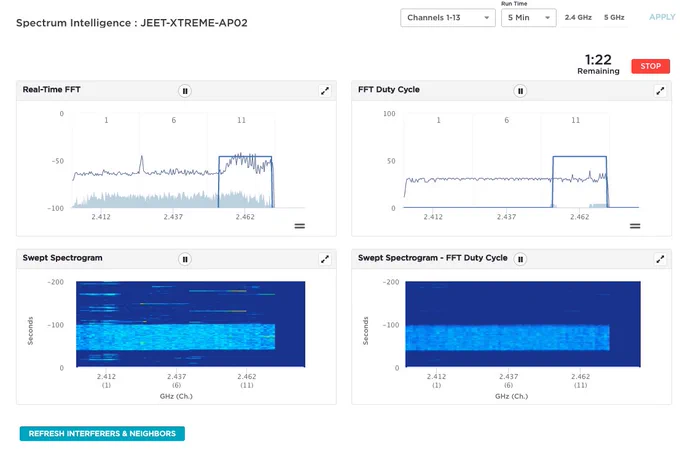Expand Swept Spectrogram - FFT Duty Cycle panel
The image size is (680, 449).
[660, 259]
